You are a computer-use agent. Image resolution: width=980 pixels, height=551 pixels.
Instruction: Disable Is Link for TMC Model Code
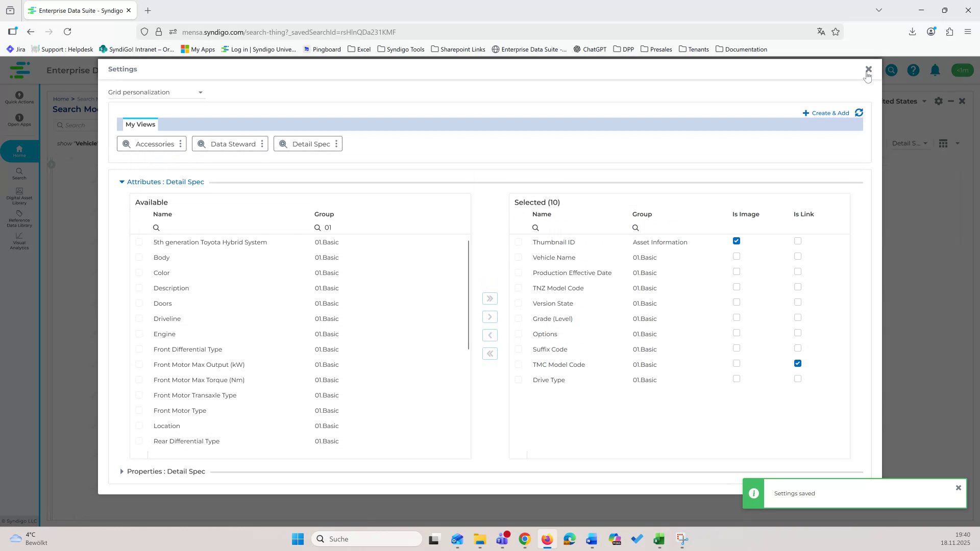[x=798, y=363]
